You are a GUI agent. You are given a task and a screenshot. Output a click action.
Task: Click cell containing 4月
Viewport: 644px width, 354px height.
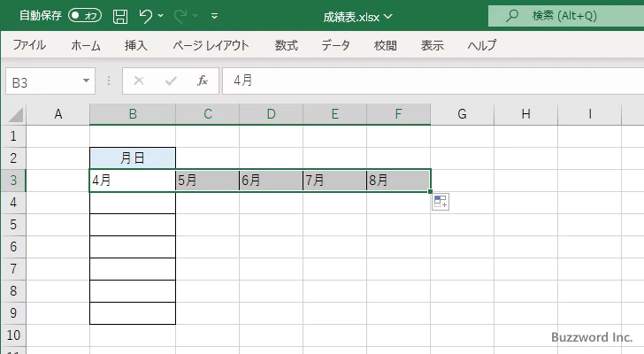[x=133, y=181]
